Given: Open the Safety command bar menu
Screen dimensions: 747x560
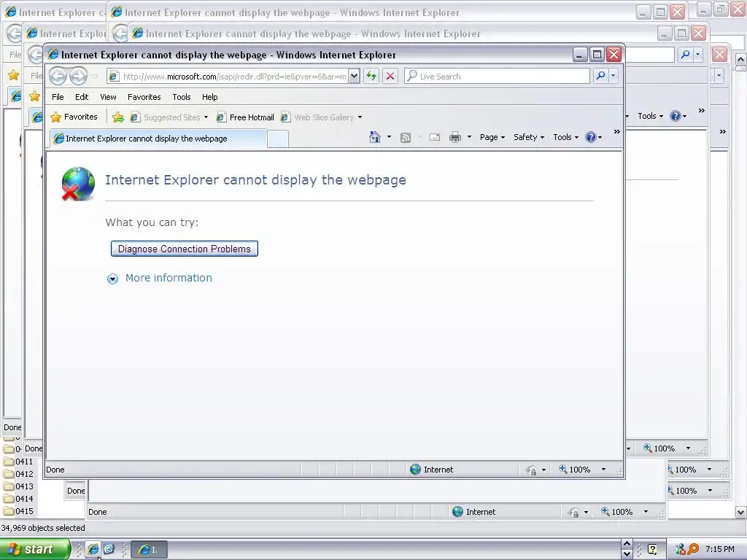Looking at the screenshot, I should coord(529,137).
